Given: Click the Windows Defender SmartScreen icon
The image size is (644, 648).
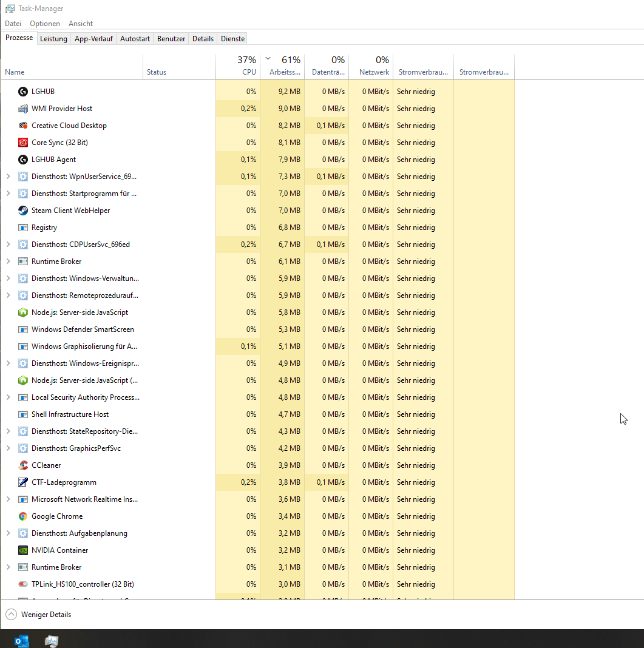Looking at the screenshot, I should click(23, 329).
